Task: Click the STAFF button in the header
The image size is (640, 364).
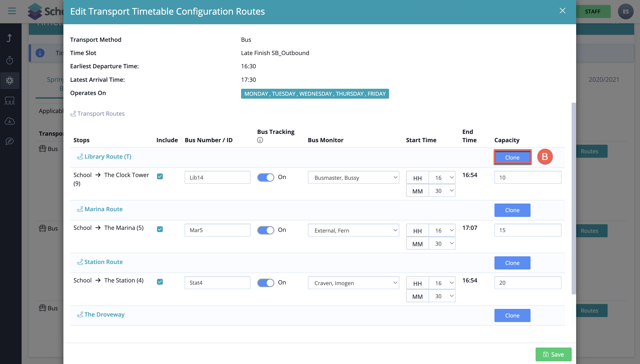Action: click(593, 11)
